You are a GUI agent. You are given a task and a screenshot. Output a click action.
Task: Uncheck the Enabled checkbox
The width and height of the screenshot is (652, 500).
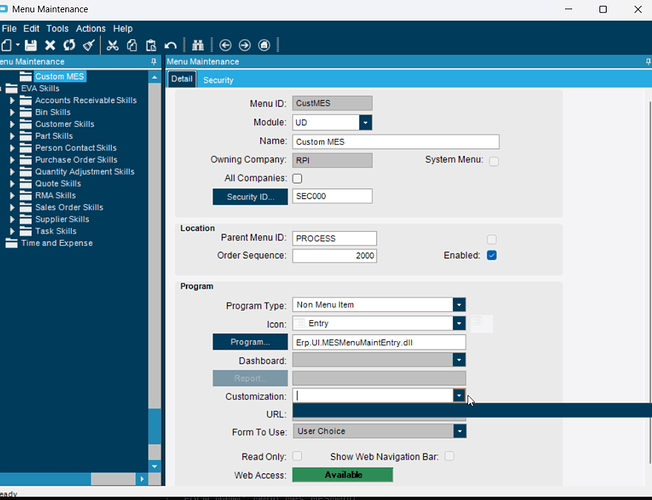pyautogui.click(x=492, y=255)
